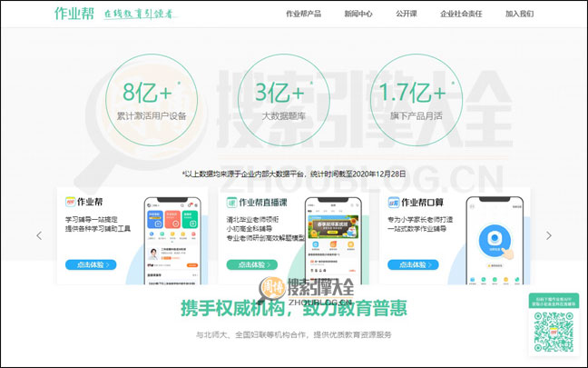Click text 专为小学家长老师打造
Screen dimensions: 588x368
[x=420, y=219]
